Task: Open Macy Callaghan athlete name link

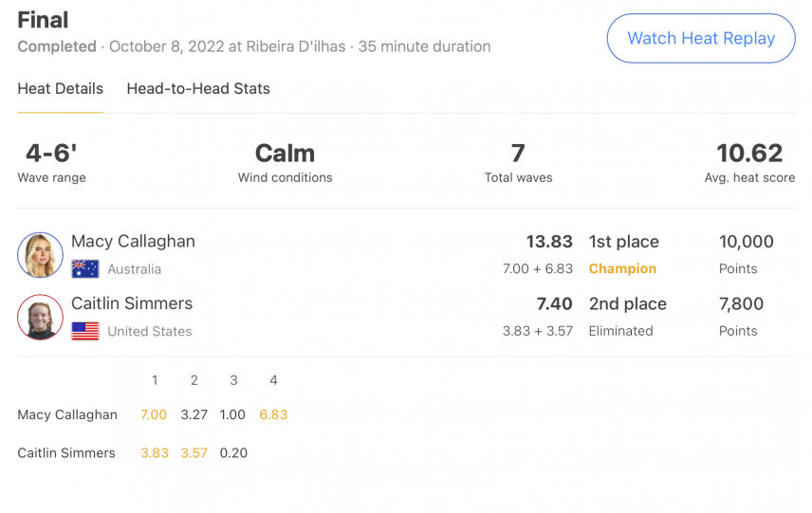Action: point(133,241)
